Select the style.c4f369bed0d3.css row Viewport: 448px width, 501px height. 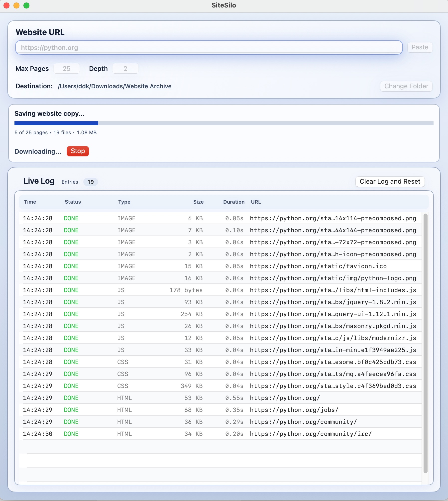point(220,386)
